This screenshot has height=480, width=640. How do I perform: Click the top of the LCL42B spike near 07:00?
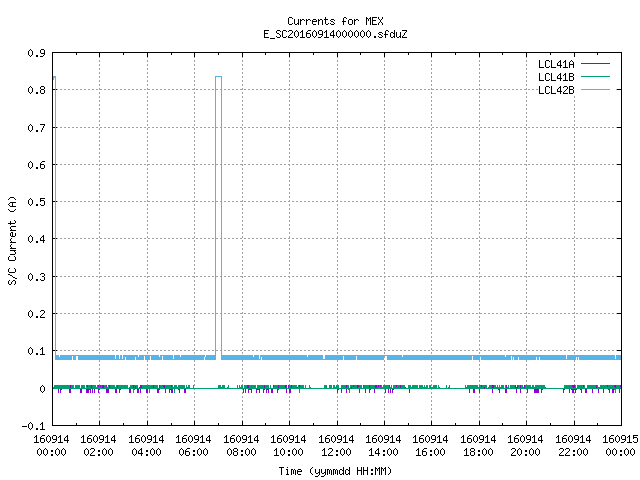(x=218, y=76)
